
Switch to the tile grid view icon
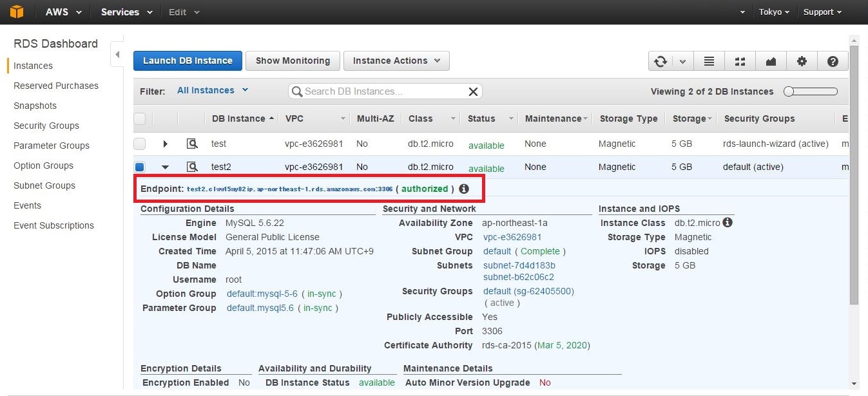coord(740,61)
